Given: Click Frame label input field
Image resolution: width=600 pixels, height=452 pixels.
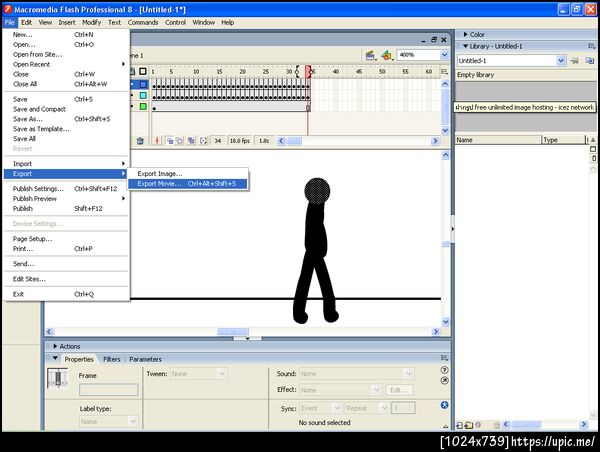Looking at the screenshot, I should [x=109, y=390].
